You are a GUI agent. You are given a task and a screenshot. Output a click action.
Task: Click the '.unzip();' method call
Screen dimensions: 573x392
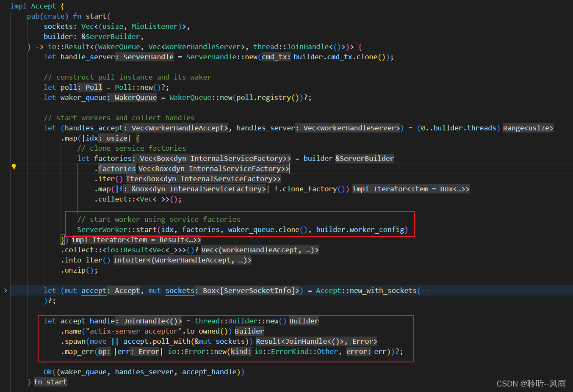[x=79, y=270]
